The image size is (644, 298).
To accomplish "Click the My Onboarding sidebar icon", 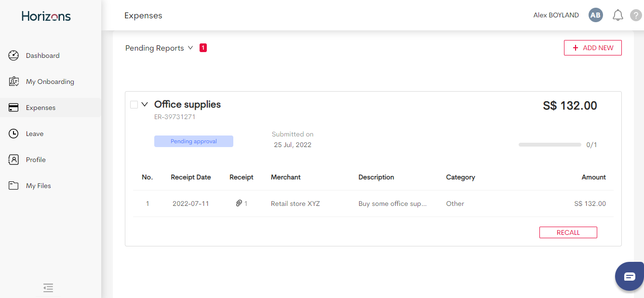I will [13, 81].
